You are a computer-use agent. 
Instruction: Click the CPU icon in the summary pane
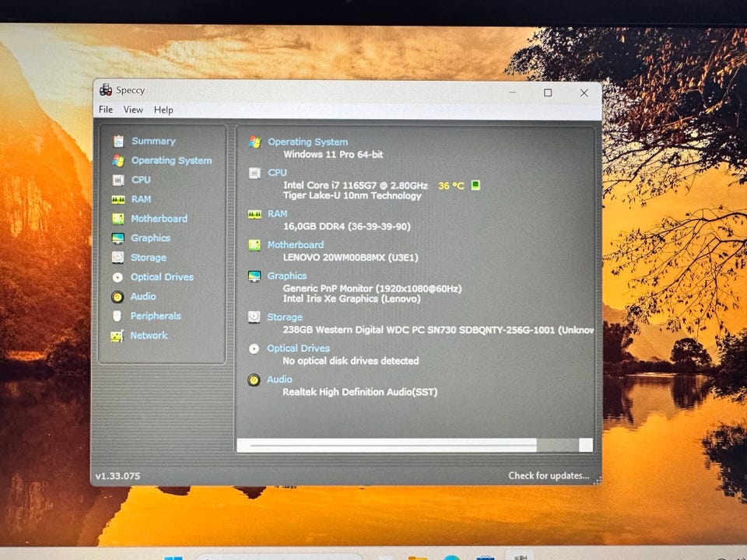254,173
